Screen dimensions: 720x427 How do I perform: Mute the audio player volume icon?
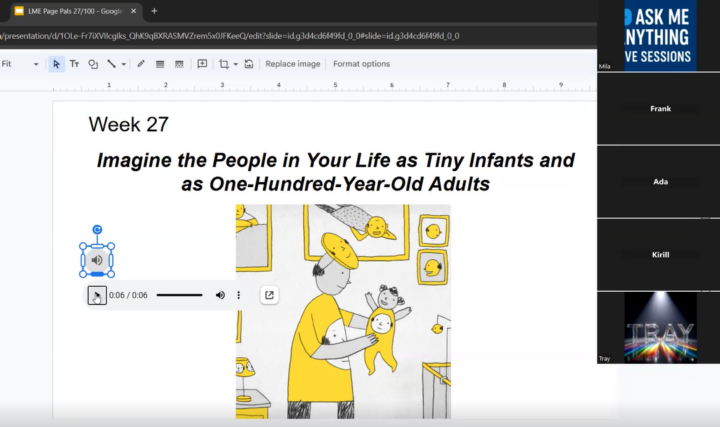click(x=220, y=295)
